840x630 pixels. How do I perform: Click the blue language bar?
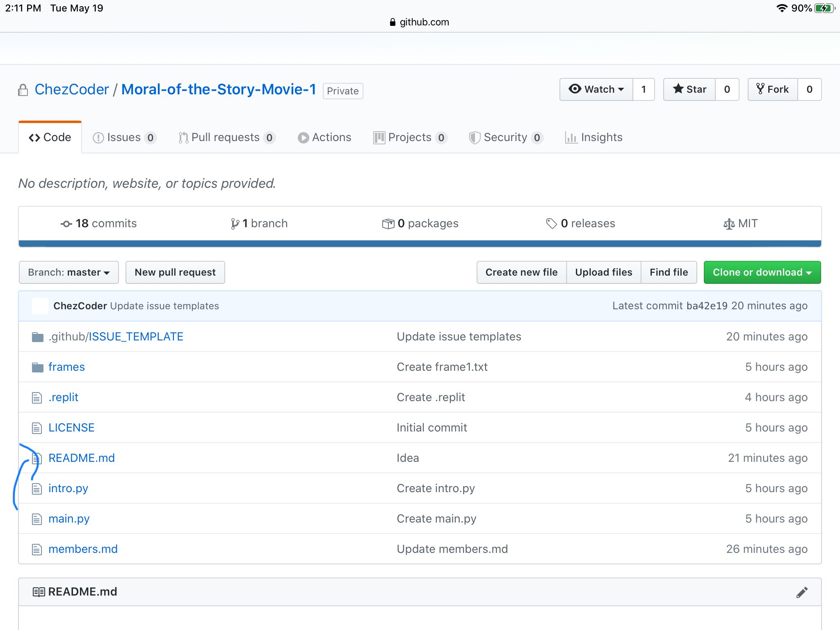point(420,244)
